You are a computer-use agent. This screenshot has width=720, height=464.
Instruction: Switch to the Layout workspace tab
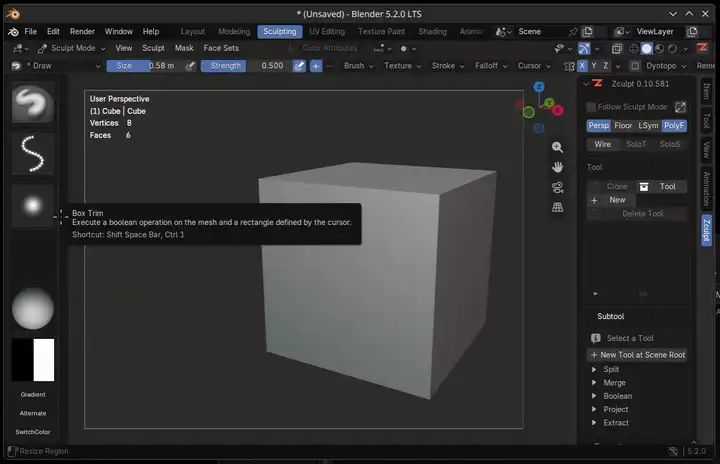(x=192, y=31)
